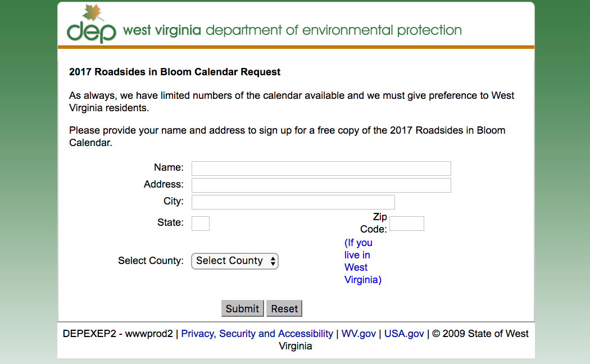
Task: Open the Select County dropdown
Action: 235,261
